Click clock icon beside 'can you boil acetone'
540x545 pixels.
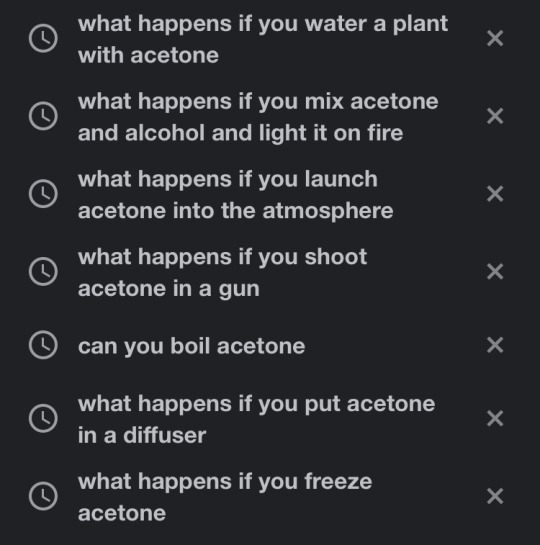point(43,345)
